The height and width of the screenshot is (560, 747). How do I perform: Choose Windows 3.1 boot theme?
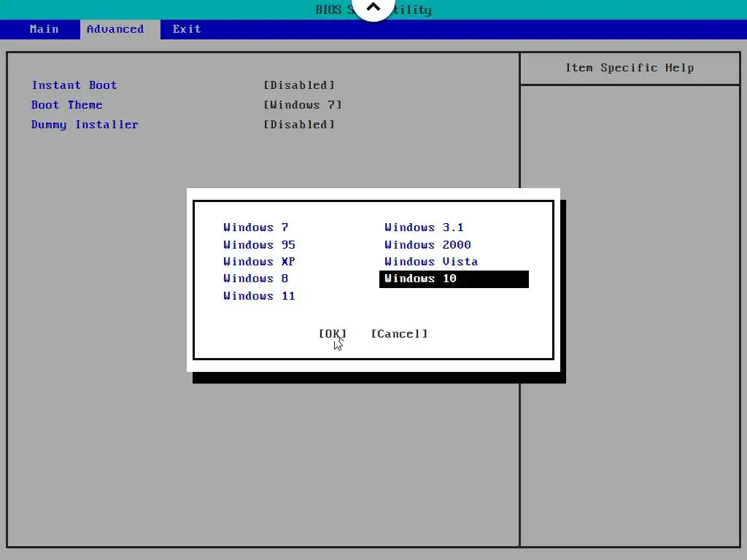click(x=424, y=227)
